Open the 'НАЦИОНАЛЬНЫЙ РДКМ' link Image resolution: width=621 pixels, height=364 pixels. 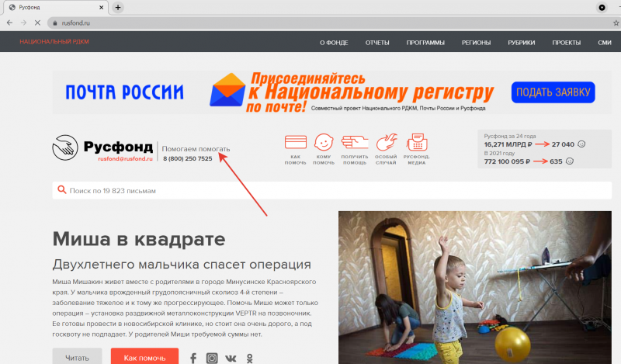pos(54,42)
